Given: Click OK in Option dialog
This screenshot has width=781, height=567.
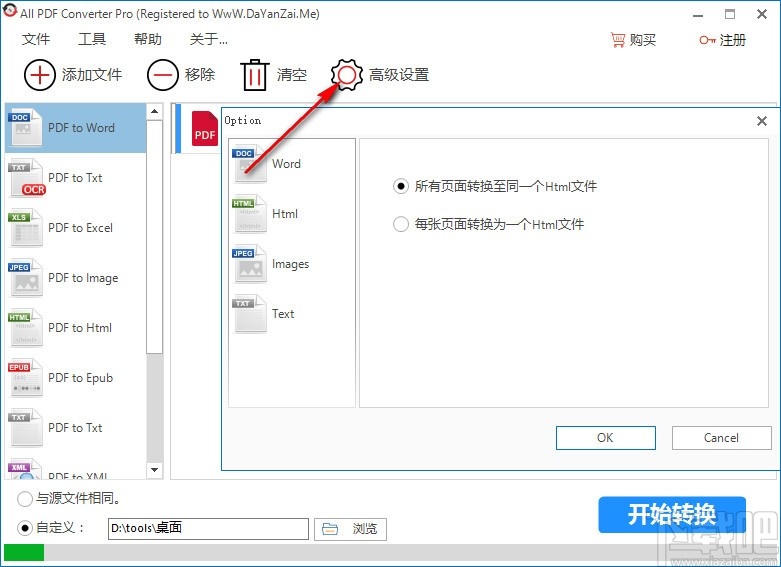Looking at the screenshot, I should point(606,438).
